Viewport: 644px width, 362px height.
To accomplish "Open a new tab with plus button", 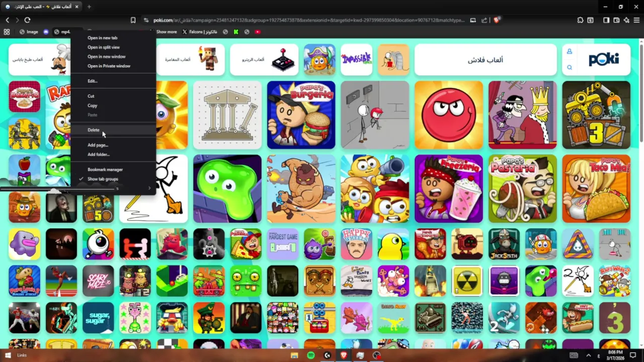I will [x=89, y=7].
